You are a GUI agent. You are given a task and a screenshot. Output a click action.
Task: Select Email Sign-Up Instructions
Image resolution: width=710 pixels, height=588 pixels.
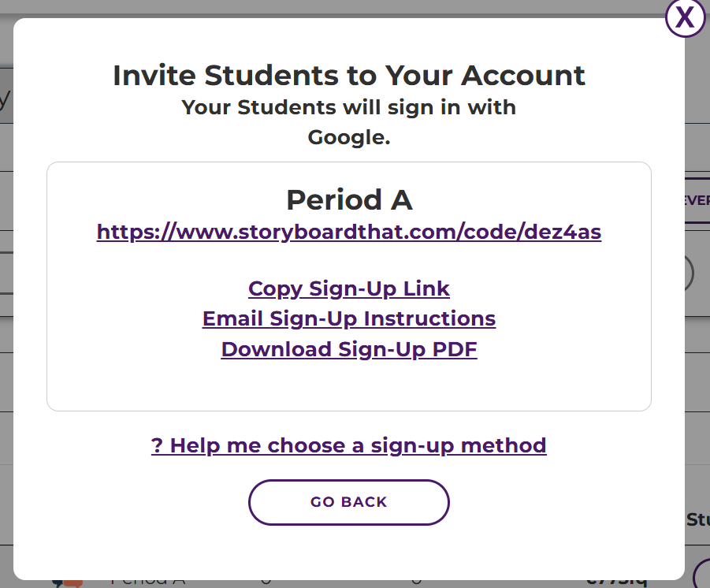[x=349, y=318]
